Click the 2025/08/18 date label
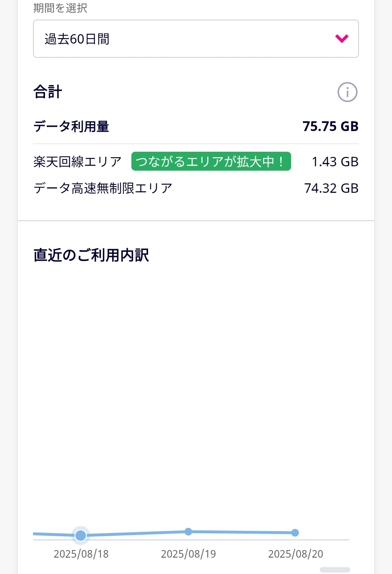 click(x=81, y=554)
